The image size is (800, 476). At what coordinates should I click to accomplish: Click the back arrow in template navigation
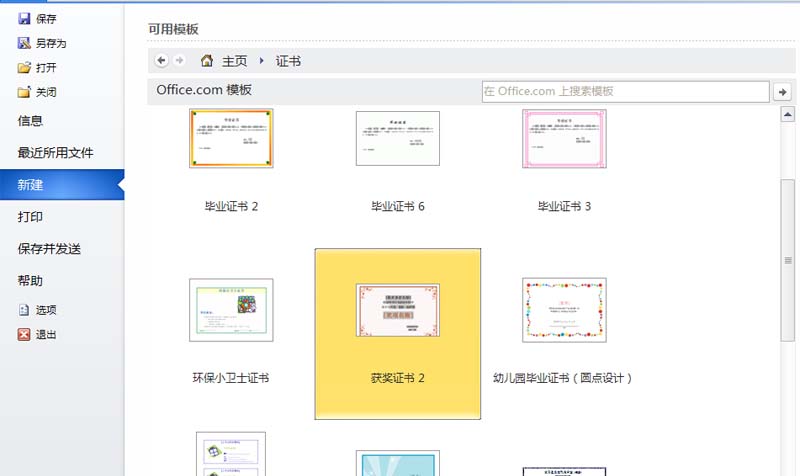(x=162, y=60)
